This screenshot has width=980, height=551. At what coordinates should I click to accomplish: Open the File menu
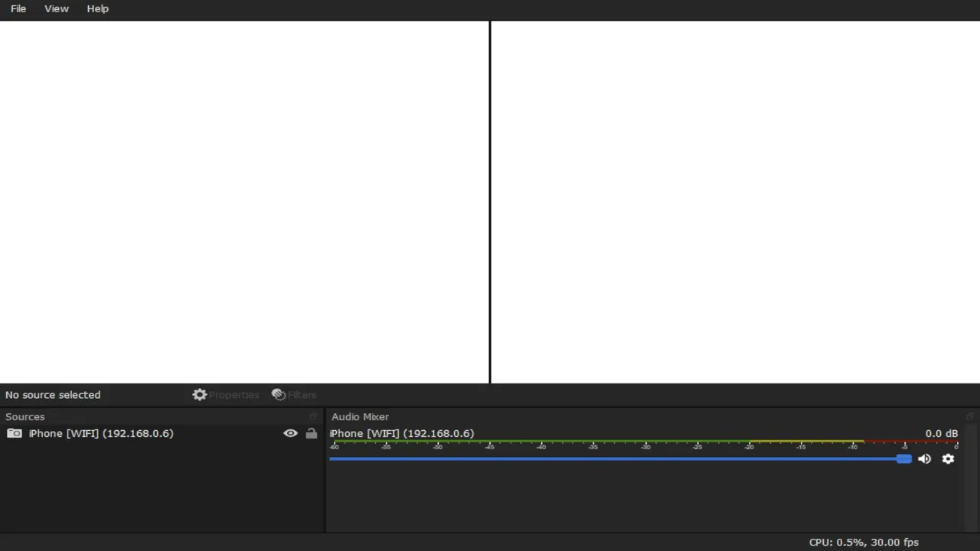(x=18, y=8)
